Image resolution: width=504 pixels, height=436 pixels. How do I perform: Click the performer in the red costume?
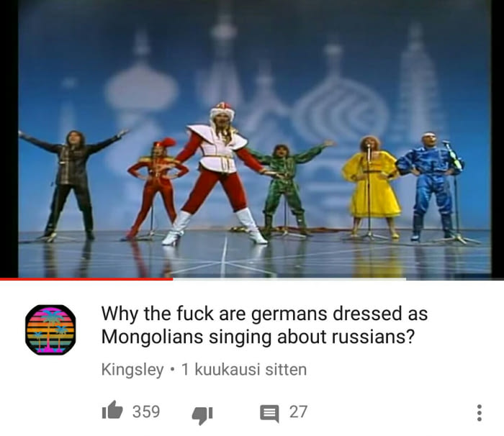click(x=156, y=188)
